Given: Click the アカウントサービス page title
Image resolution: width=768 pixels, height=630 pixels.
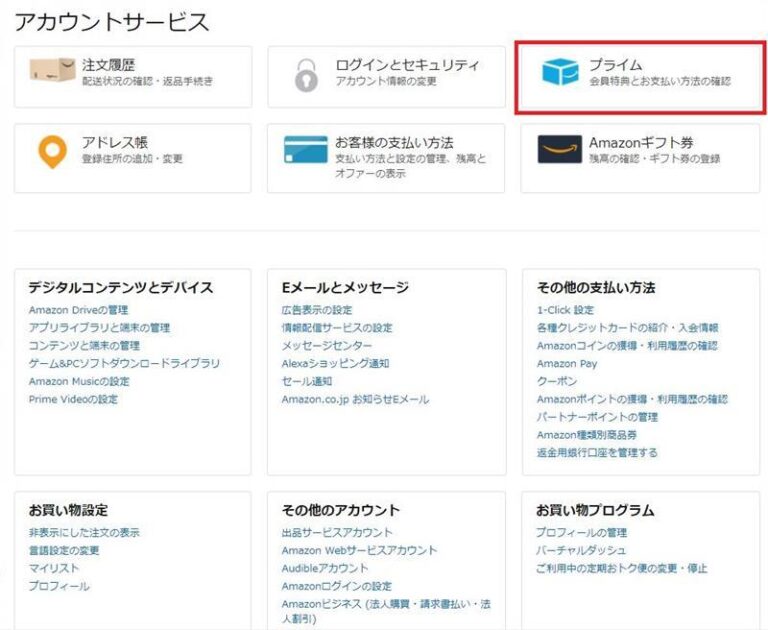Looking at the screenshot, I should point(112,22).
